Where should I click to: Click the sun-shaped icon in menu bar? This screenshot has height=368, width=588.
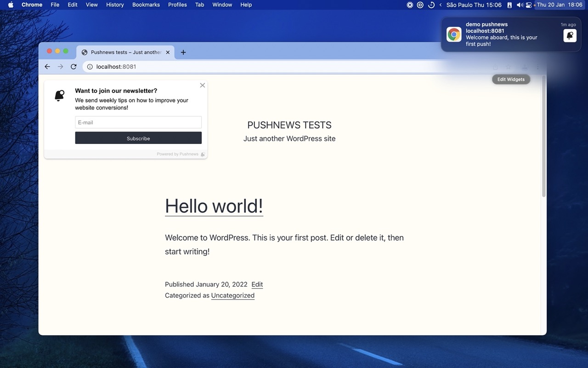[x=410, y=5]
